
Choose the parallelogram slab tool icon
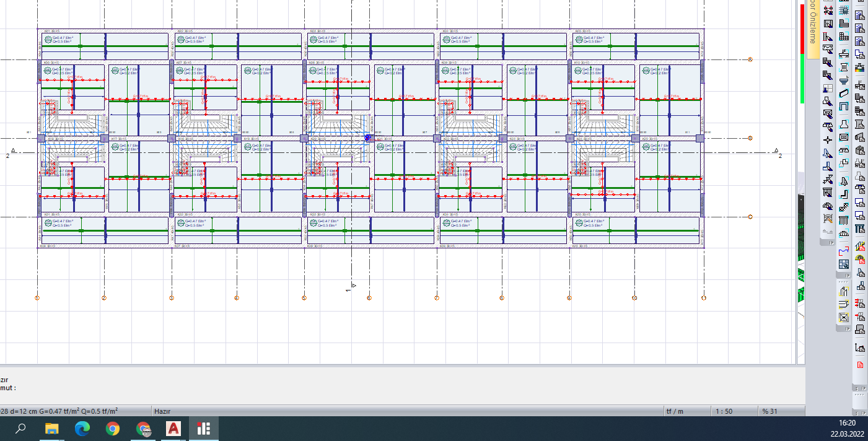[844, 93]
